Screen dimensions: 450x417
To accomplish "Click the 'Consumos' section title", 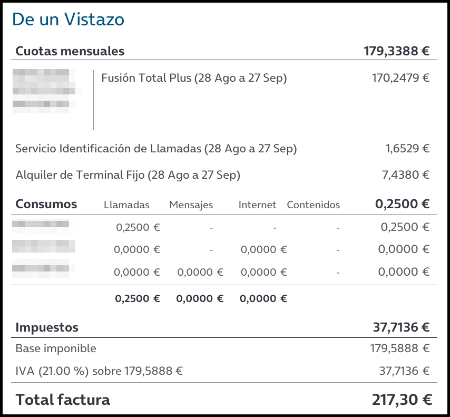I will point(46,204).
